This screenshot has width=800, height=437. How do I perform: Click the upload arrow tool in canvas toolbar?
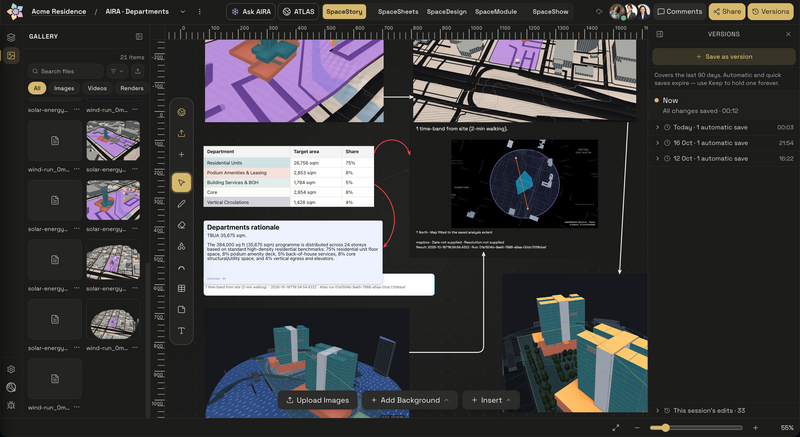pos(181,134)
